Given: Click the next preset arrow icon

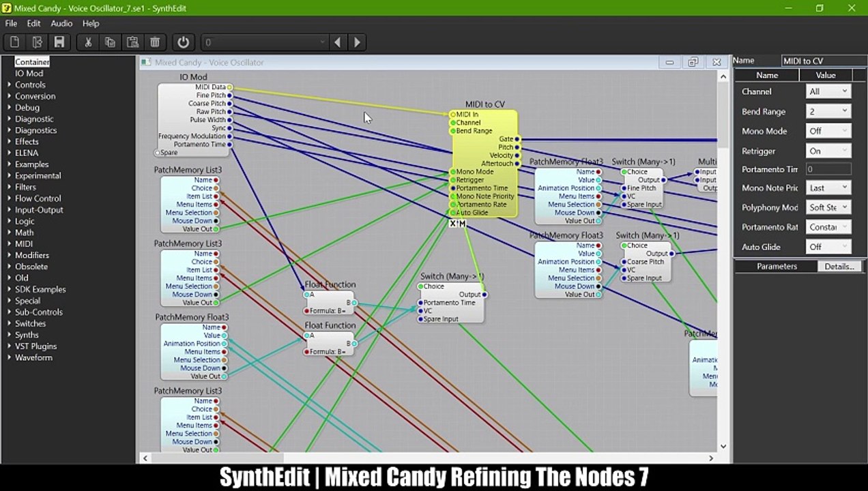Looking at the screenshot, I should click(357, 42).
